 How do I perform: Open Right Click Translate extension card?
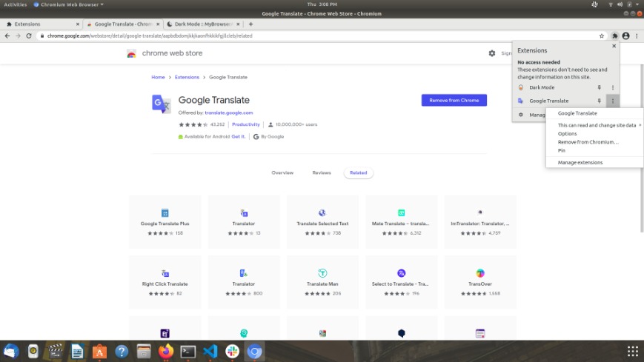[x=165, y=282]
